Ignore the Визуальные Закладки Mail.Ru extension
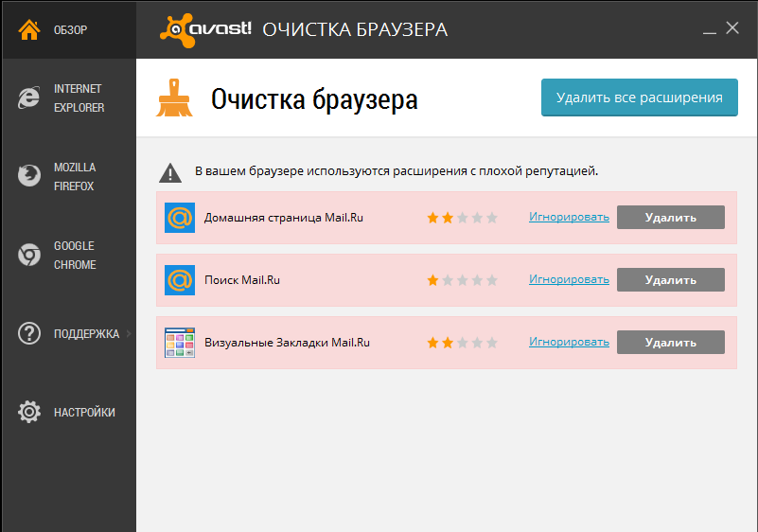 pos(569,342)
